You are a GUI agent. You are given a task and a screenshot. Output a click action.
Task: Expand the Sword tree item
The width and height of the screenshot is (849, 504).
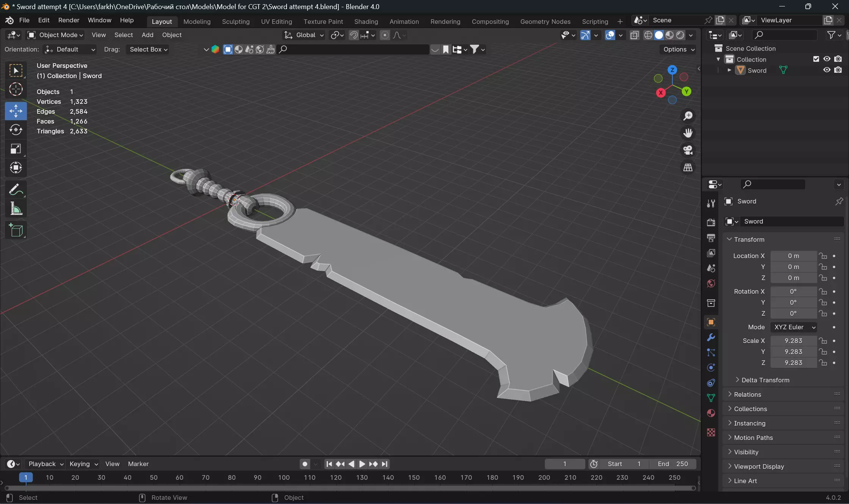(x=729, y=70)
